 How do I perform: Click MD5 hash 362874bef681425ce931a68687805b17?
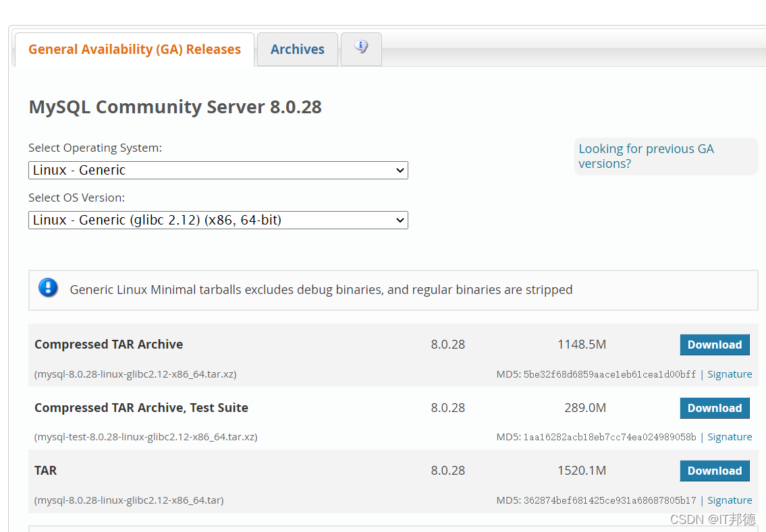point(609,500)
